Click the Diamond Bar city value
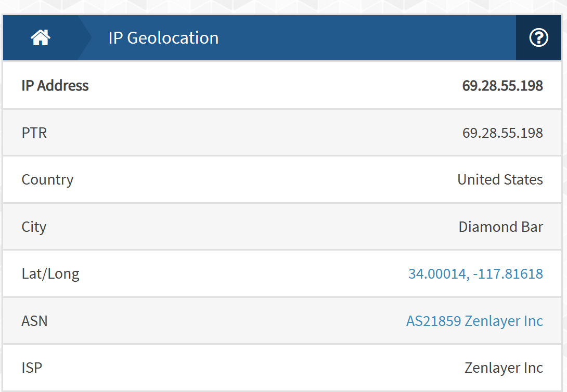The image size is (567, 392). pos(501,227)
